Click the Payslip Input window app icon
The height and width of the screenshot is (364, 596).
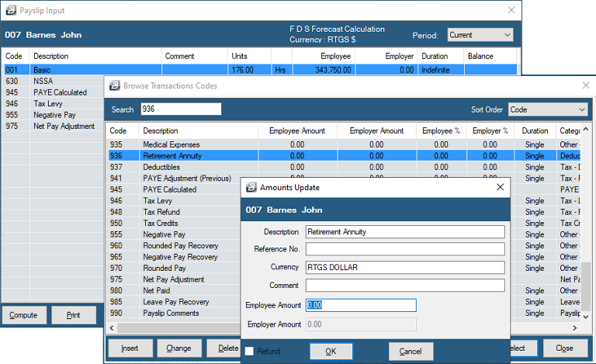[x=11, y=10]
